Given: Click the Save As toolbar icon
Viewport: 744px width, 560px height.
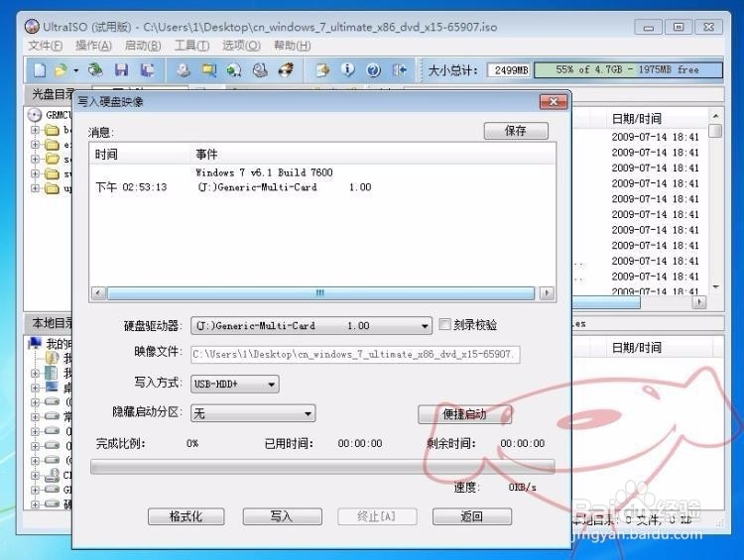Looking at the screenshot, I should tap(148, 70).
